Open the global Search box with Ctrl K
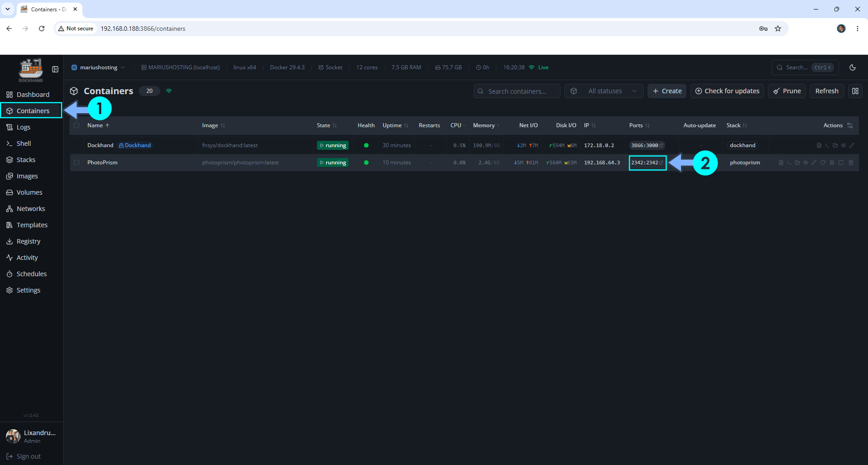This screenshot has height=465, width=868. point(805,67)
